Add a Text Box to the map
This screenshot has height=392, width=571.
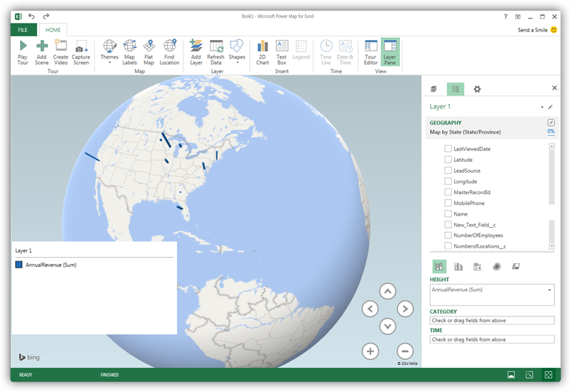281,52
